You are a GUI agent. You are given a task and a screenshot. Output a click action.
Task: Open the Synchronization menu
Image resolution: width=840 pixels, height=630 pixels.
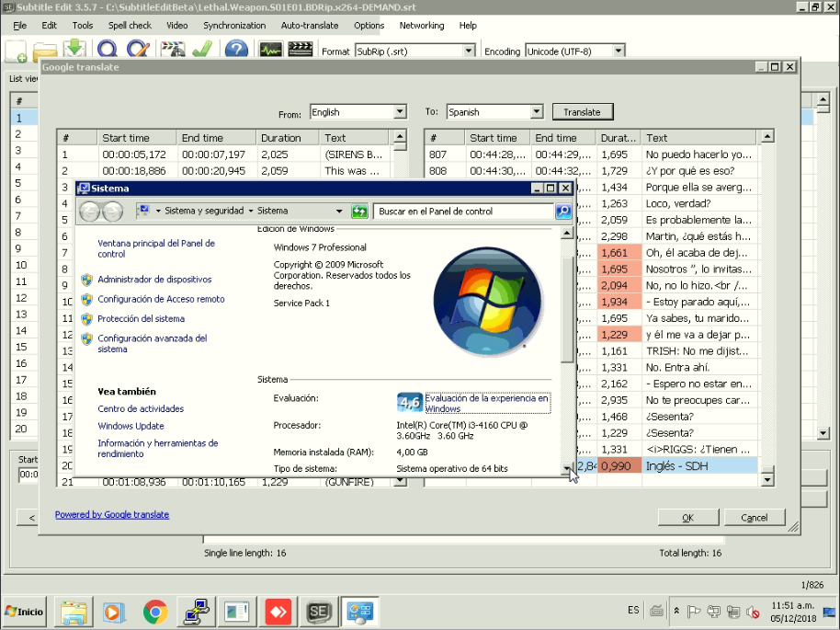(x=234, y=25)
